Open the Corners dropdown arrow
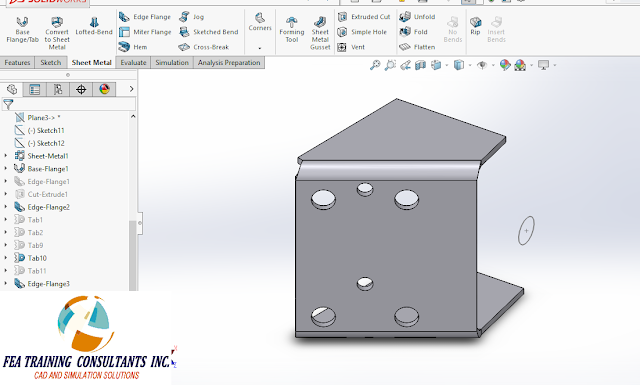This screenshot has height=385, width=640. pyautogui.click(x=260, y=48)
